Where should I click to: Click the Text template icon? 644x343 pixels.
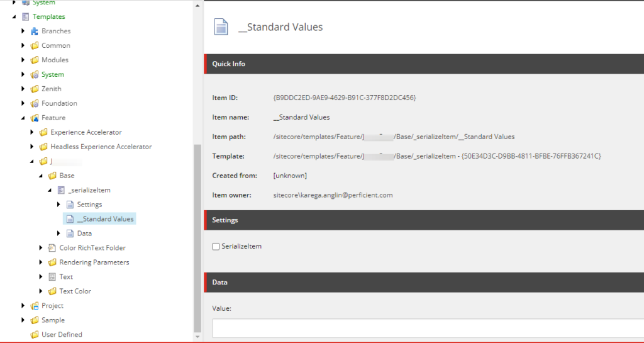point(52,277)
